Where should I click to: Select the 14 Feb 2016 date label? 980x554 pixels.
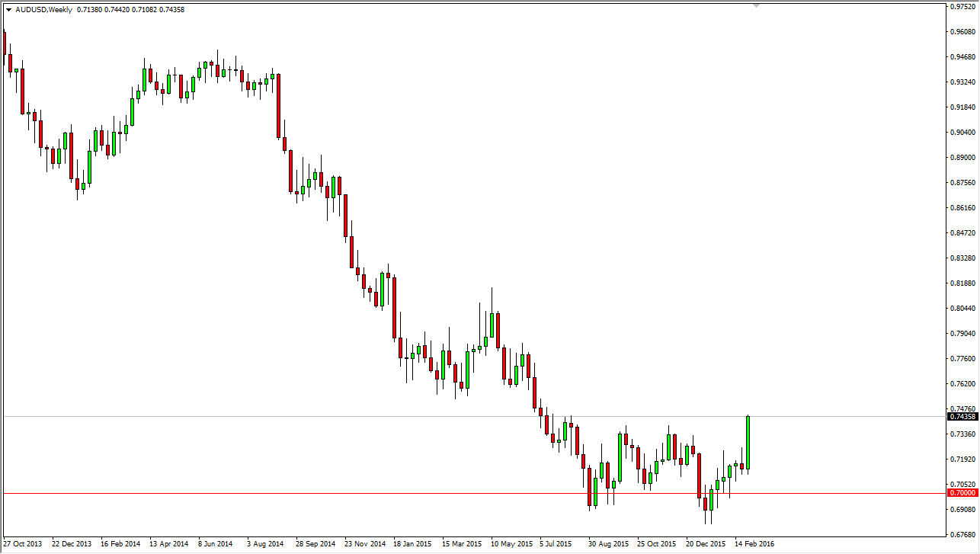[754, 544]
